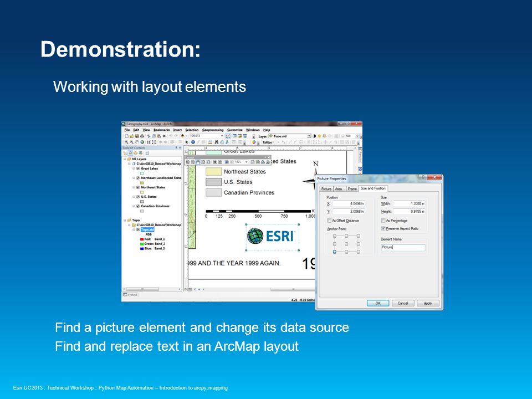
Task: Open the Geoprocessing menu
Action: 213,130
